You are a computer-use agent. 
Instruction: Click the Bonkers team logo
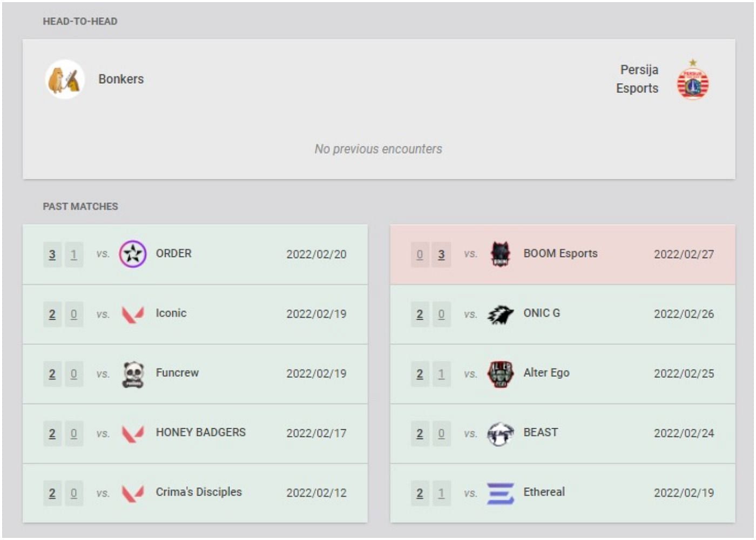click(x=65, y=79)
